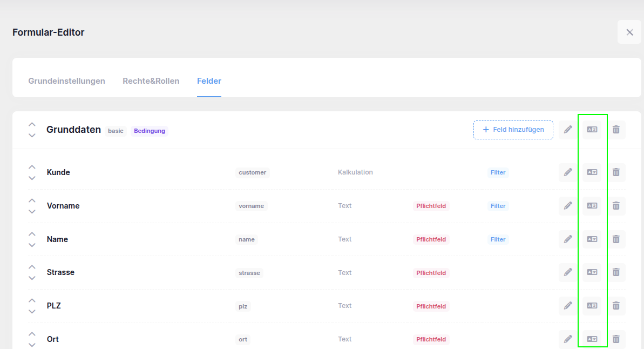Click the edit pencil icon for Vorname
Viewport: 644px width, 349px height.
click(x=567, y=205)
